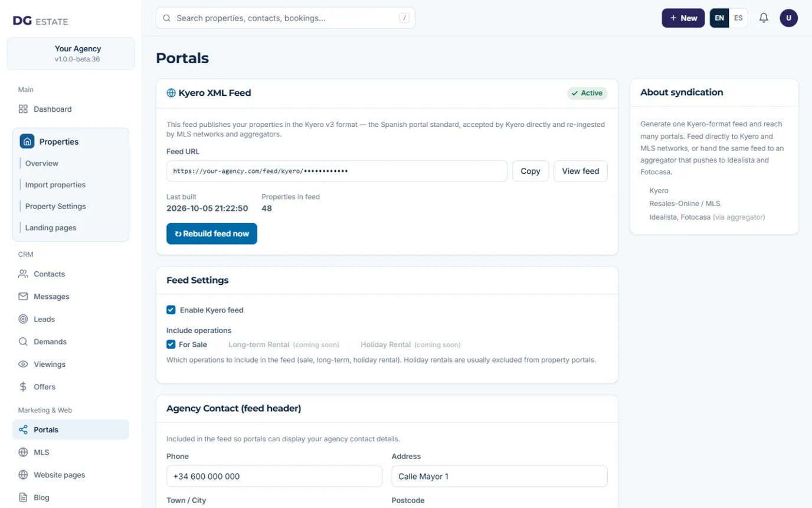
Task: Click the DG Estate logo
Action: (41, 21)
